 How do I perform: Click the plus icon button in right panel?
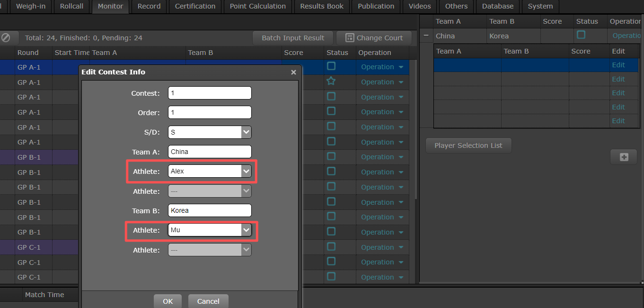point(624,157)
